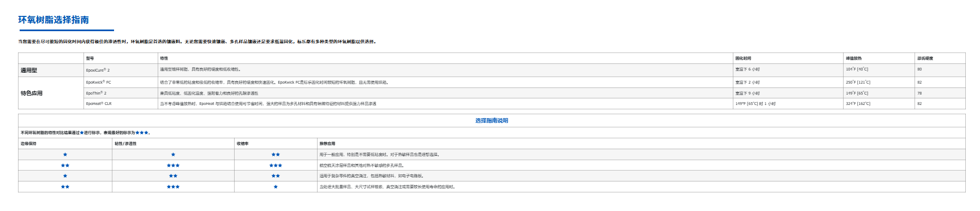Click the 收缩率 three-star rating in 航空航天 row
The width and height of the screenshot is (980, 211).
276,165
